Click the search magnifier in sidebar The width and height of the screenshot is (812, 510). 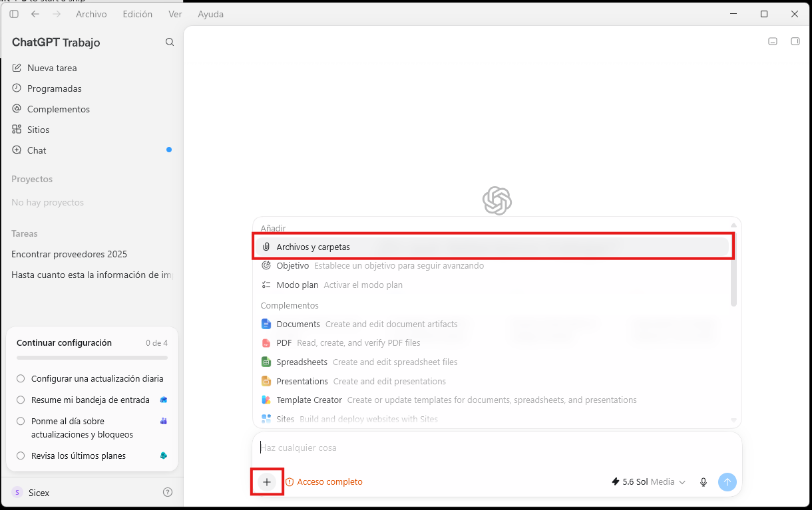(170, 42)
